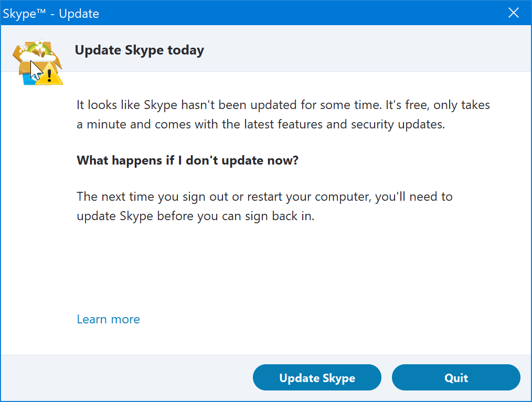
Task: Click the empty header banner right of the heading
Action: (367, 50)
